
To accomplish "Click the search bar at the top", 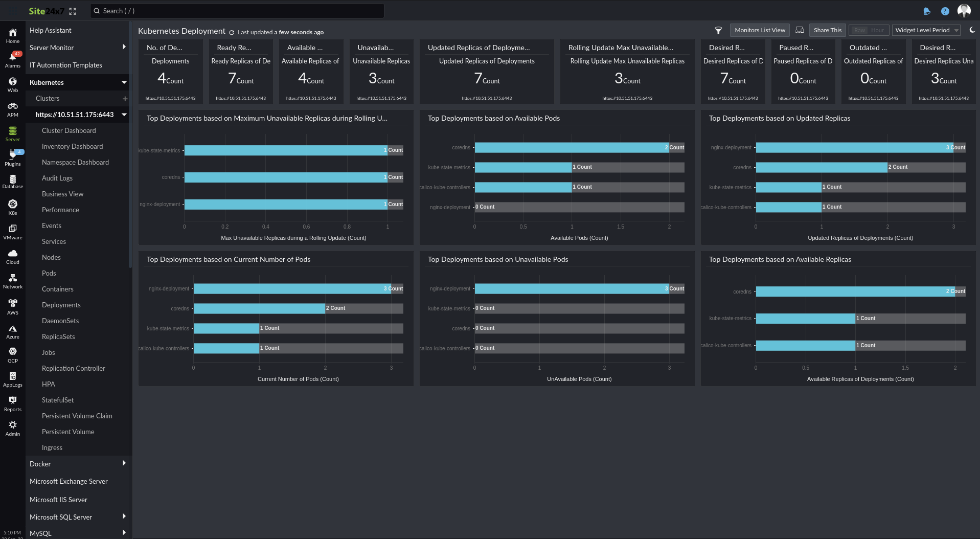I will 236,11.
